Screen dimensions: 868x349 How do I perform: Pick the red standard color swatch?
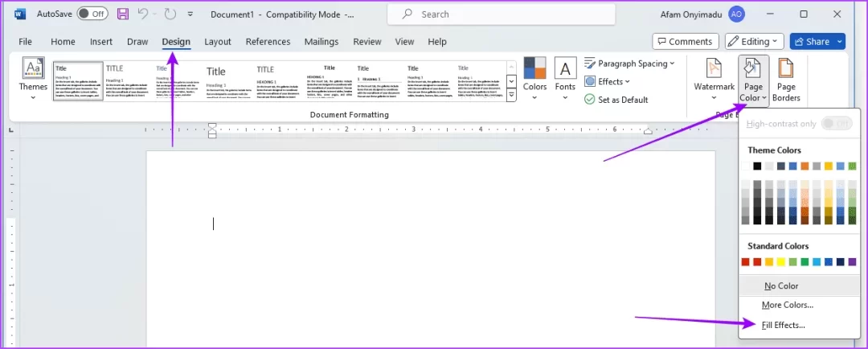click(x=746, y=262)
